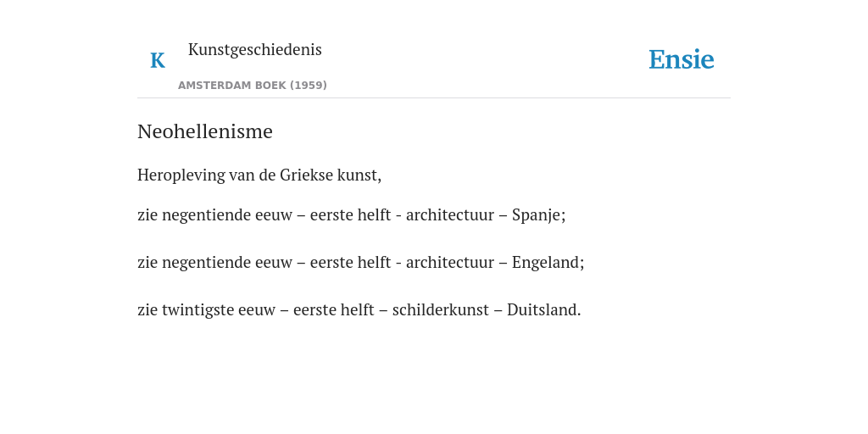Viewport: 868px width, 434px height.
Task: Click eerste helft in the Duitsland line
Action: point(334,309)
